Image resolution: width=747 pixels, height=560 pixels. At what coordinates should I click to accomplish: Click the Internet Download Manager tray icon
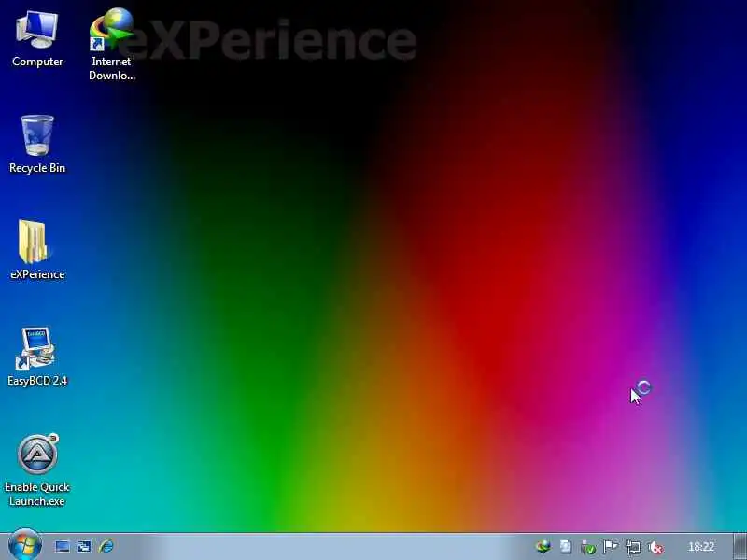[543, 547]
